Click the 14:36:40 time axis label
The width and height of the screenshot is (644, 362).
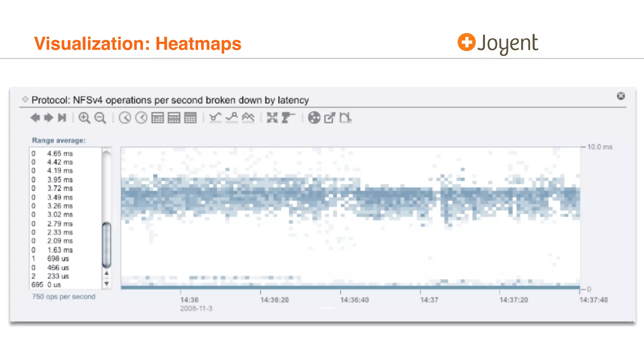pyautogui.click(x=354, y=300)
